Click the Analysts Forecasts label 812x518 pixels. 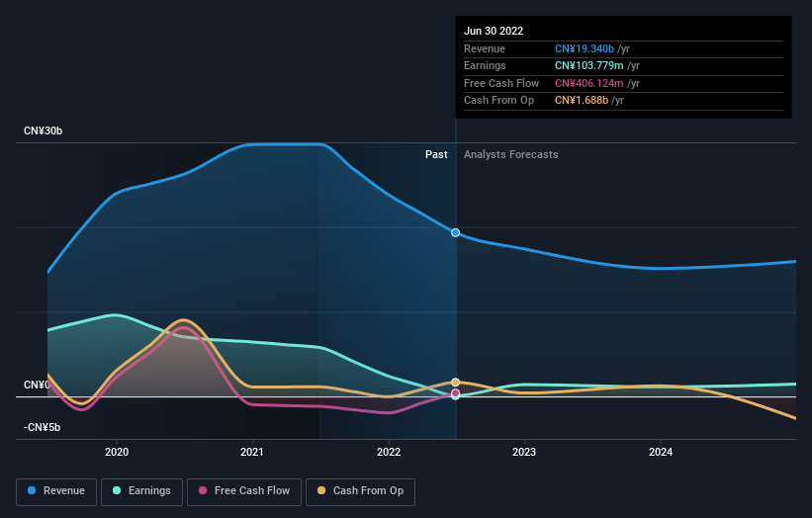click(511, 154)
